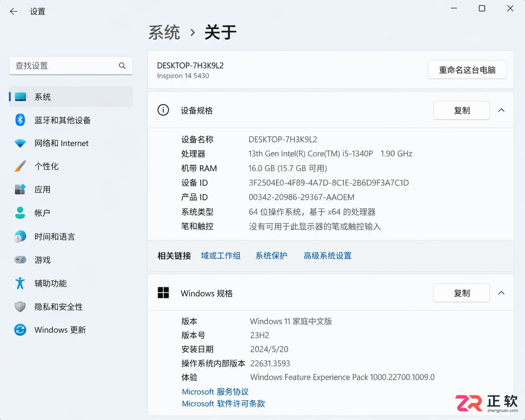Click the search magnifier icon

(122, 66)
